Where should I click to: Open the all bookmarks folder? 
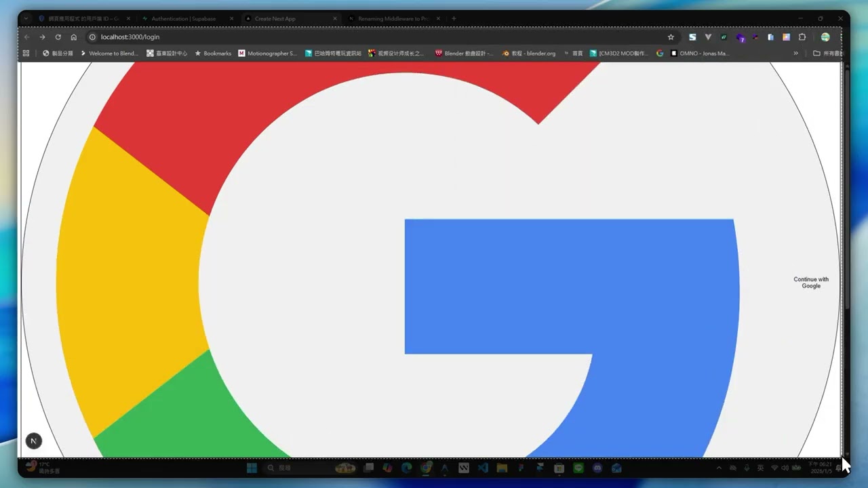coord(827,53)
